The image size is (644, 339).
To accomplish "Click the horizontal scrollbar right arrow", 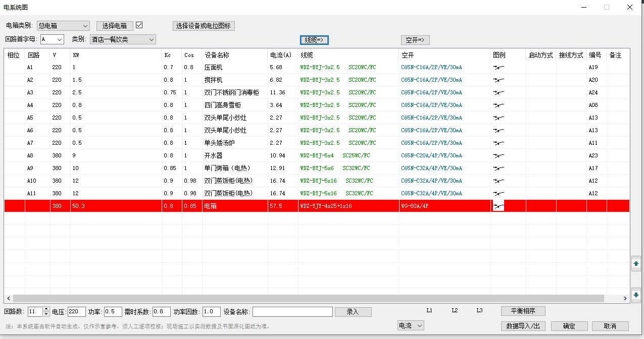I will pyautogui.click(x=625, y=298).
